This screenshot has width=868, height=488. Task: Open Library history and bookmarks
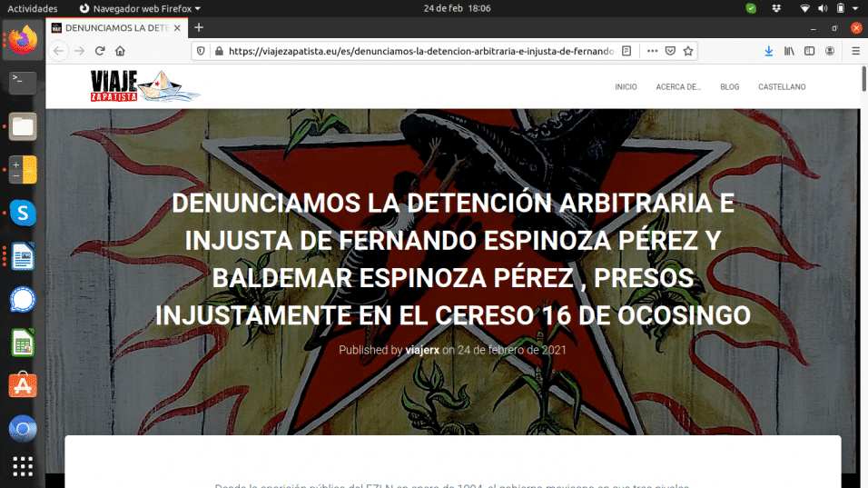[x=789, y=51]
